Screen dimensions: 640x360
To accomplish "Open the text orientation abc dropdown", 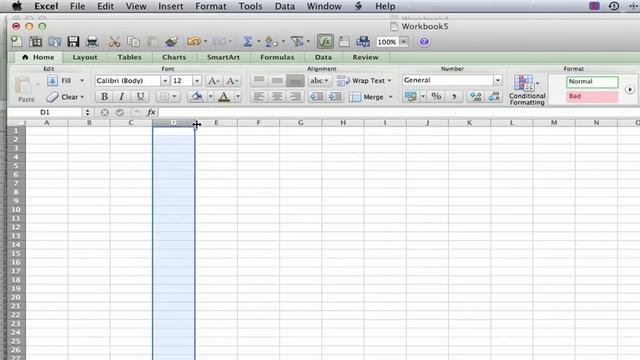I will point(319,81).
